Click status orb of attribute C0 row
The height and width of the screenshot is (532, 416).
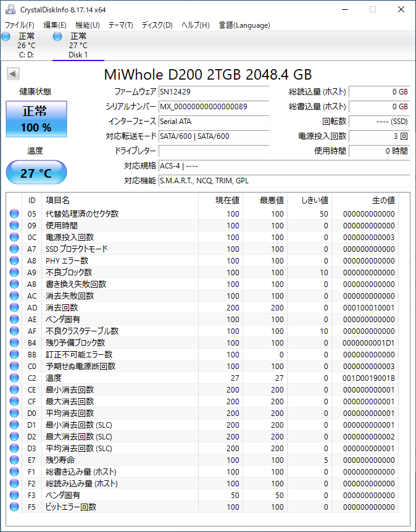[x=14, y=366]
